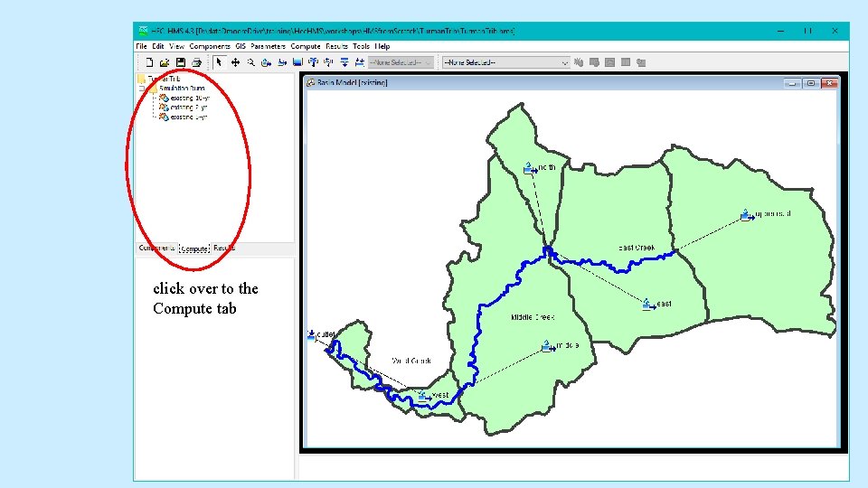
Task: Select the Zoom magnifier tool
Action: [x=250, y=62]
